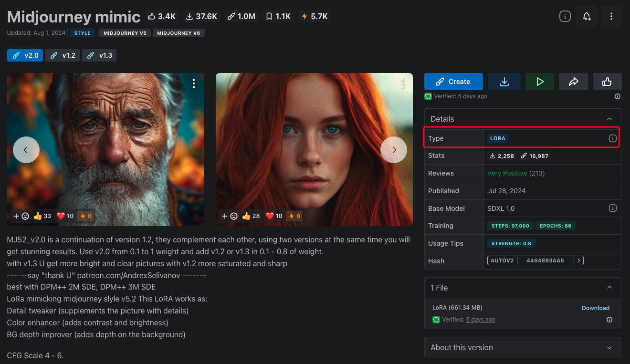The height and width of the screenshot is (364, 630).
Task: Click the thumbs-up like button
Action: pos(607,82)
